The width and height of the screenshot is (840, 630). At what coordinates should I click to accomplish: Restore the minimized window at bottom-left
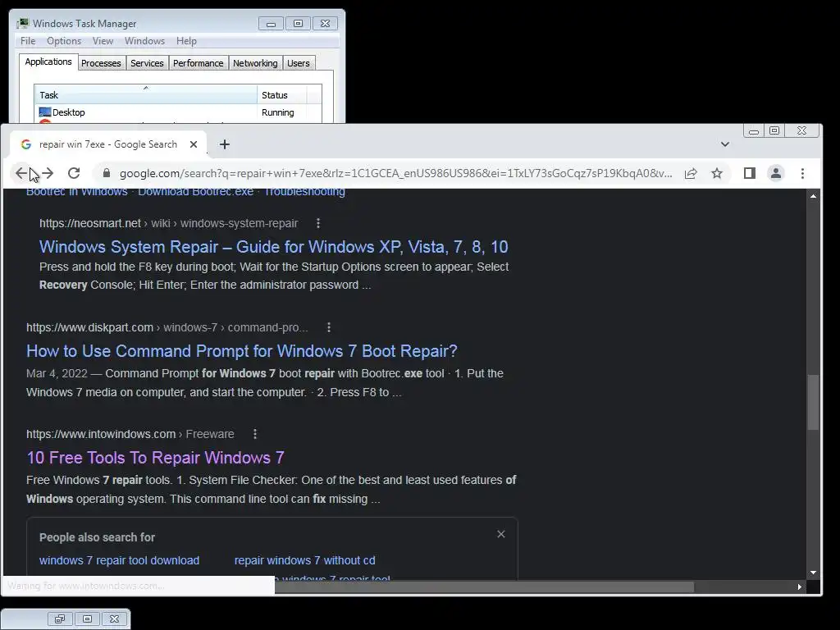[x=60, y=619]
